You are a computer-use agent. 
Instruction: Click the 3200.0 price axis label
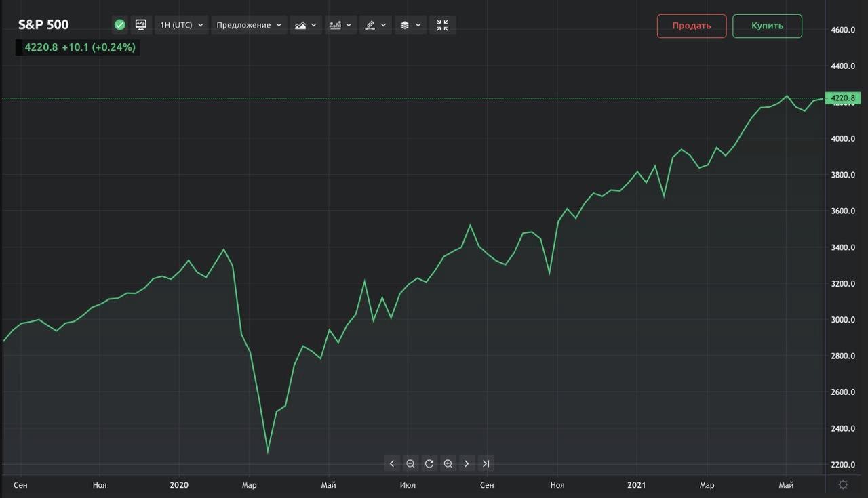click(844, 284)
